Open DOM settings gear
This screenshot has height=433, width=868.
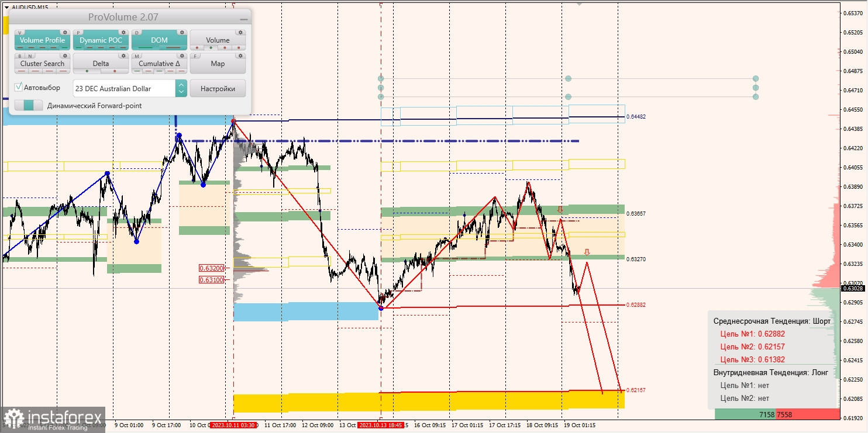pyautogui.click(x=182, y=32)
